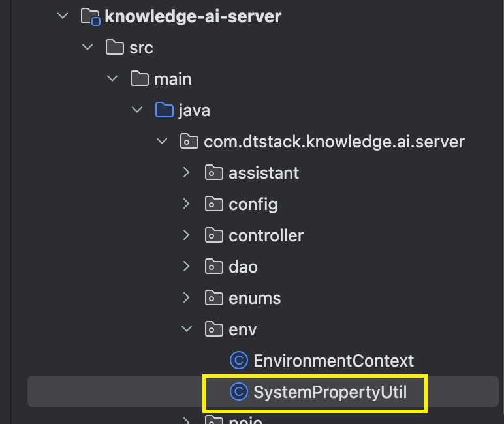Click the controller package icon

pyautogui.click(x=213, y=235)
